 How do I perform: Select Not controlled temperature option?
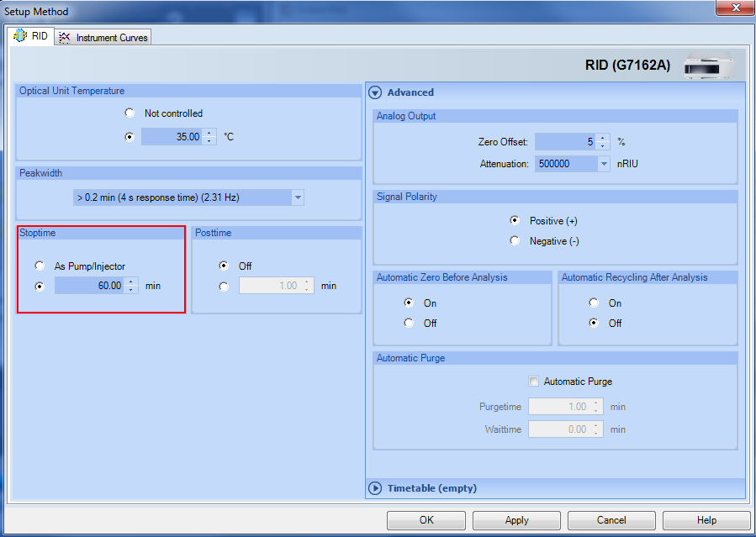[x=130, y=113]
